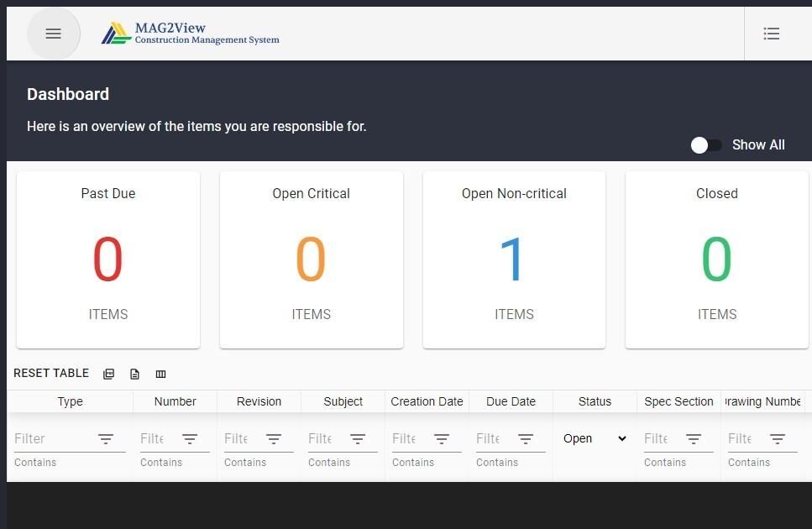The width and height of the screenshot is (812, 529).
Task: Toggle the Show All switch
Action: (x=706, y=145)
